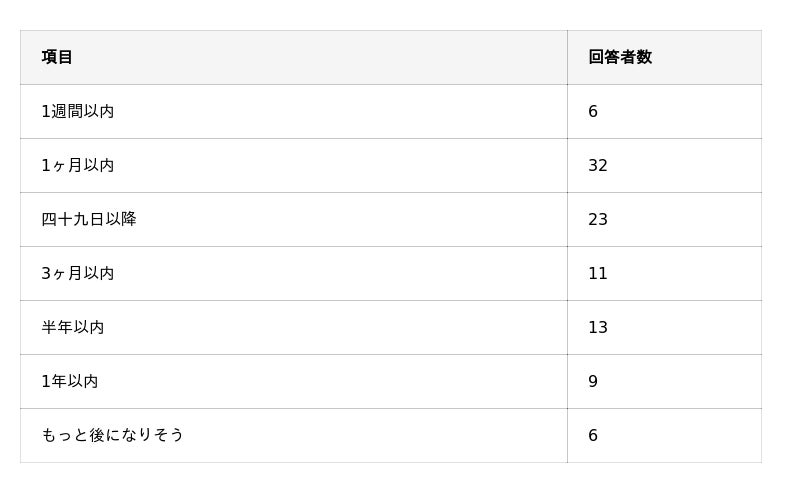The image size is (800, 493).
Task: Click the value 6 for 1週間以内
Action: (593, 111)
